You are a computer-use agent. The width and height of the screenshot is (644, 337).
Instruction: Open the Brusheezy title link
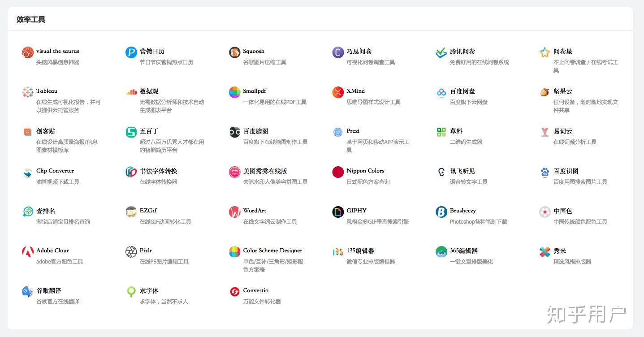point(463,211)
